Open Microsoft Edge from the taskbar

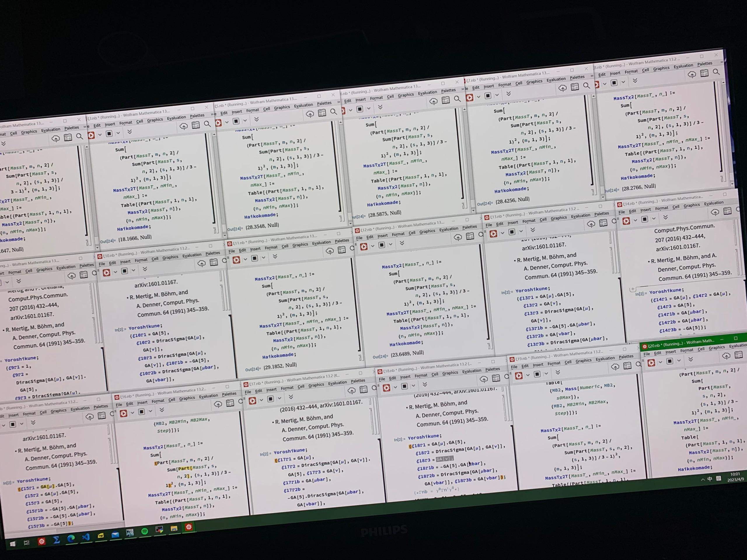[71, 539]
